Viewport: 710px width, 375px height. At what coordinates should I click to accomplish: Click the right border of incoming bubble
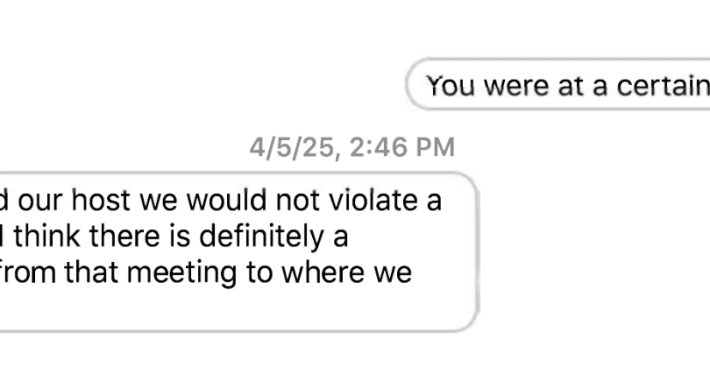[478, 252]
